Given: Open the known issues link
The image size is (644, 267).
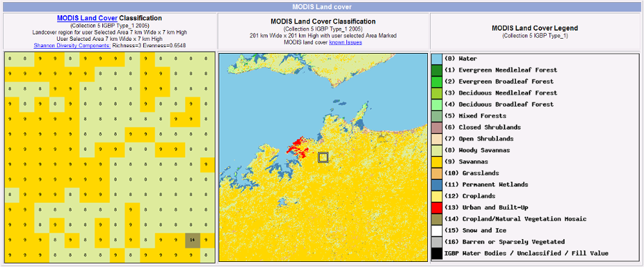Looking at the screenshot, I should point(346,42).
